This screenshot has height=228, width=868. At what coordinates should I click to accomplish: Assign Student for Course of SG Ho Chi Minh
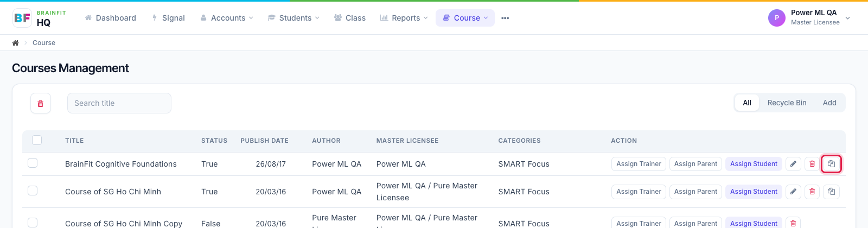click(x=754, y=192)
